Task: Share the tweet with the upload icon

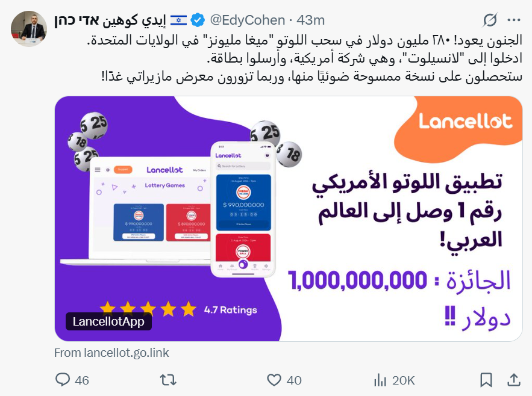Action: [514, 380]
